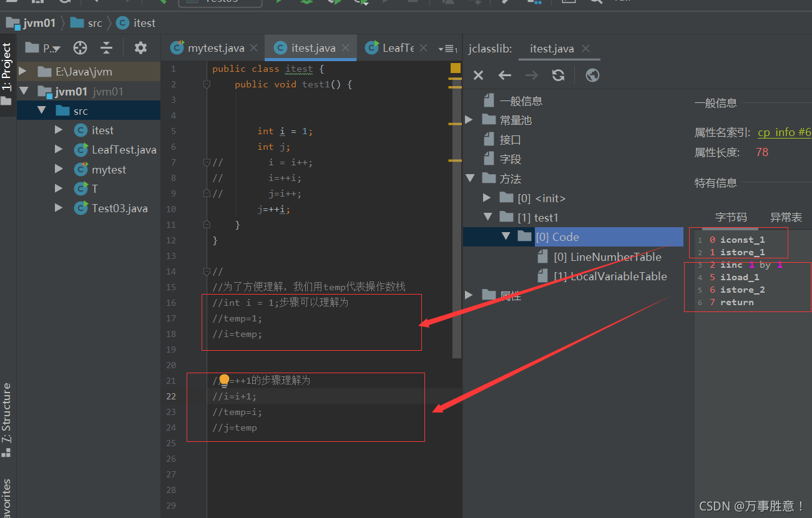The height and width of the screenshot is (518, 812).
Task: Click the itest class in breadcrumb
Action: [136, 23]
